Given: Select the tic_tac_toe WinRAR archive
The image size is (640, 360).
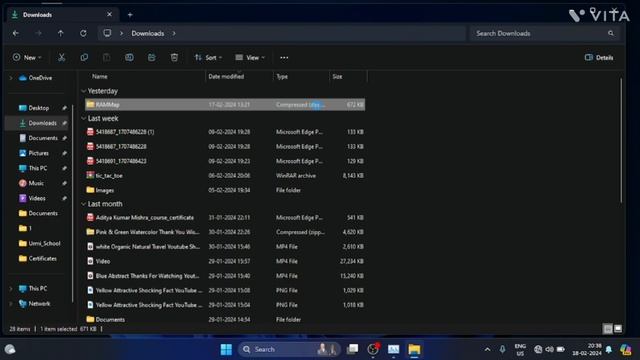Looking at the screenshot, I should pos(225,176).
